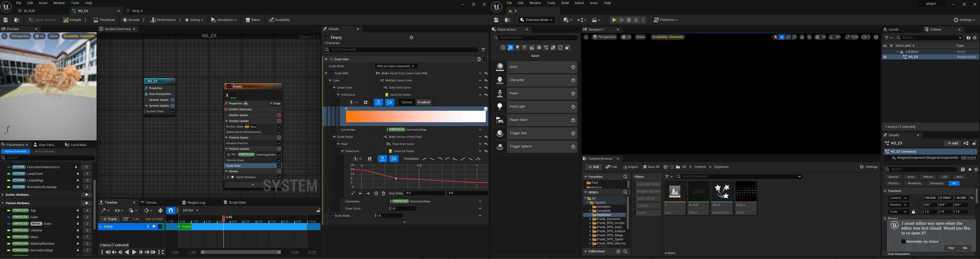Click the add key icon next to Key Data

point(376,193)
